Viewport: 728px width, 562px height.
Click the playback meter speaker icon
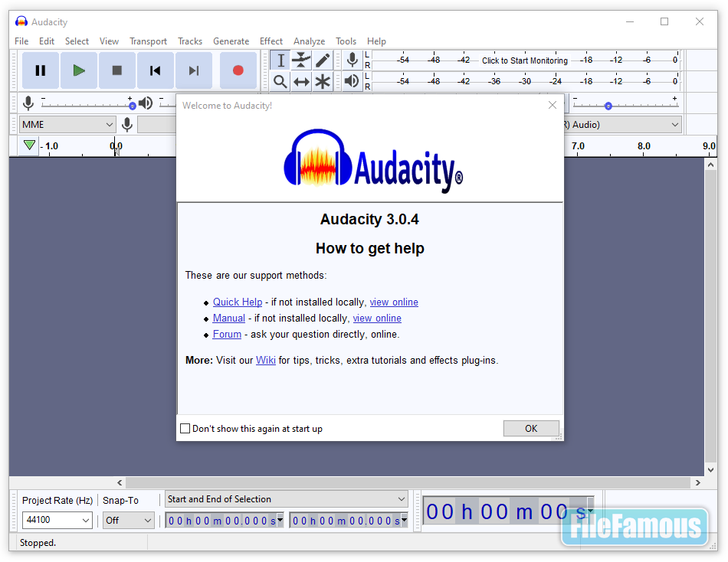click(352, 81)
